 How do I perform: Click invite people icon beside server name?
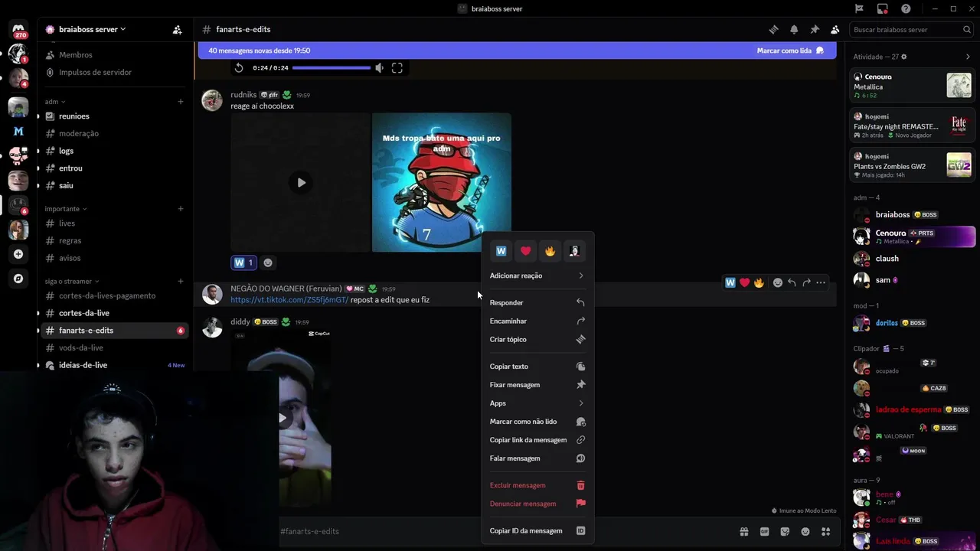click(178, 30)
